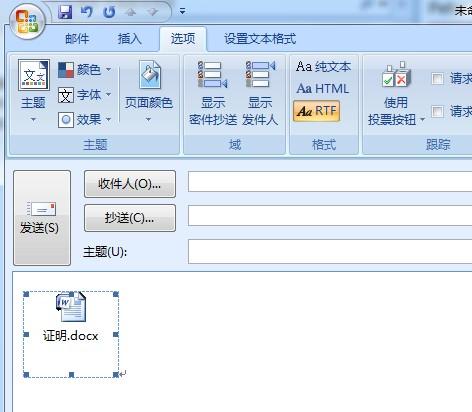472x412 pixels.
Task: Click the 收件人(O)... button
Action: tap(130, 184)
